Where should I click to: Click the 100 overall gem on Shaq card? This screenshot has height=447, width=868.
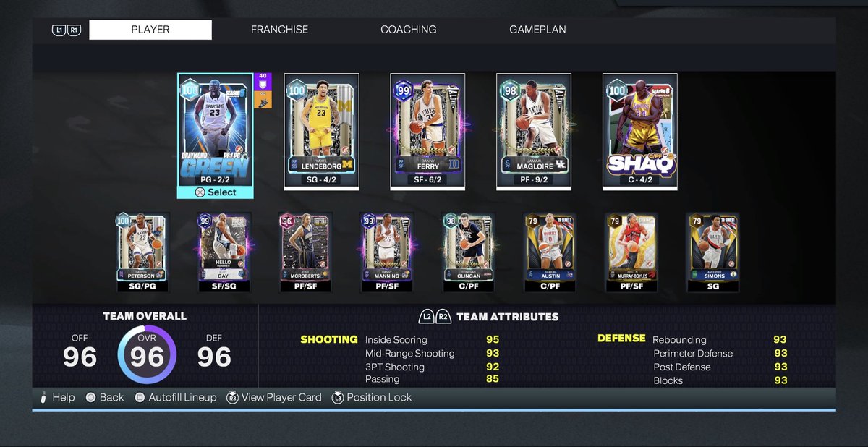[x=616, y=90]
